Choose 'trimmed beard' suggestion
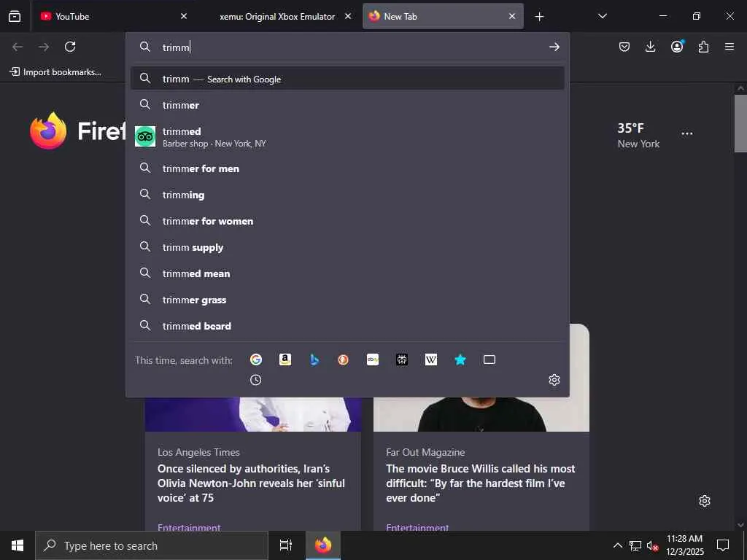Image resolution: width=747 pixels, height=560 pixels. 347,325
